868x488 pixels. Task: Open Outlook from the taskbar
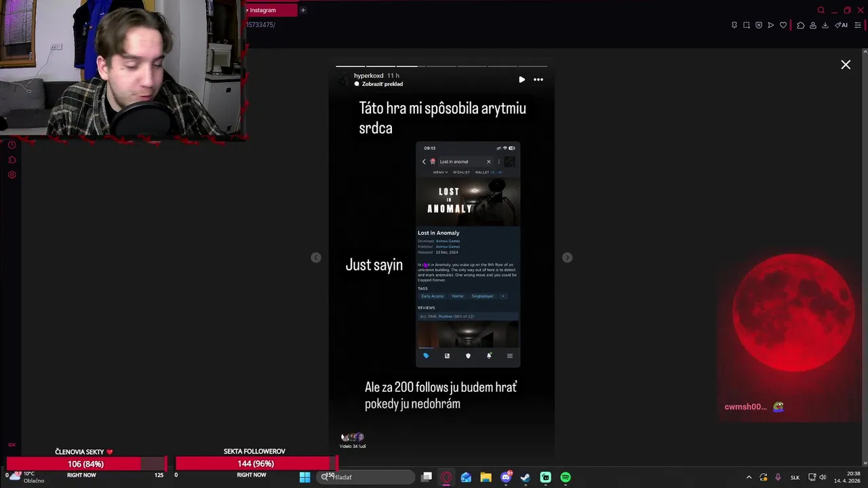[466, 477]
